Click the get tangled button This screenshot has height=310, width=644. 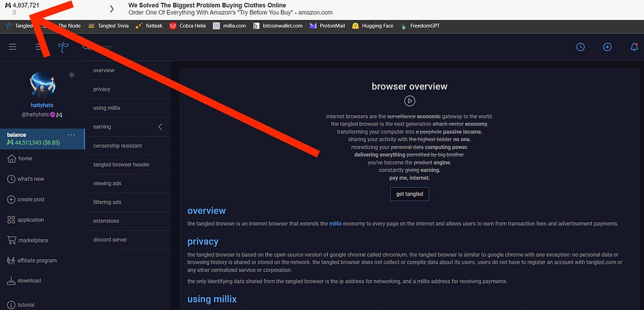click(x=410, y=194)
